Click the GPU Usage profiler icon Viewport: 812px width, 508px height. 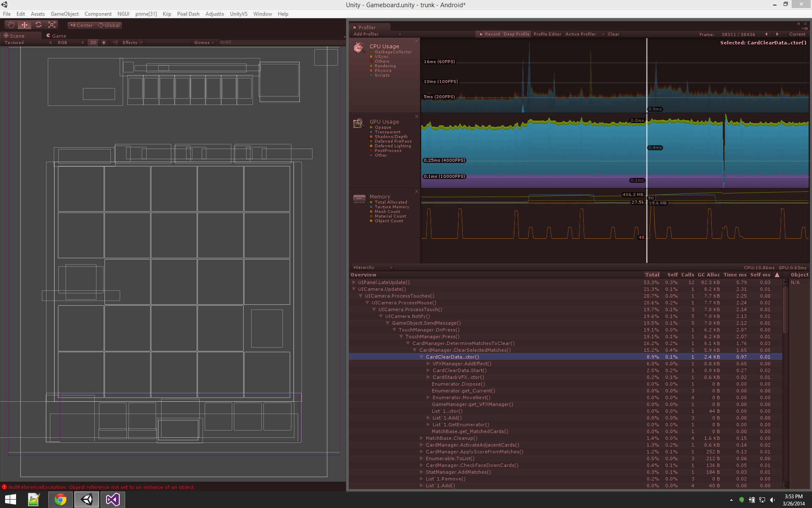pos(359,123)
